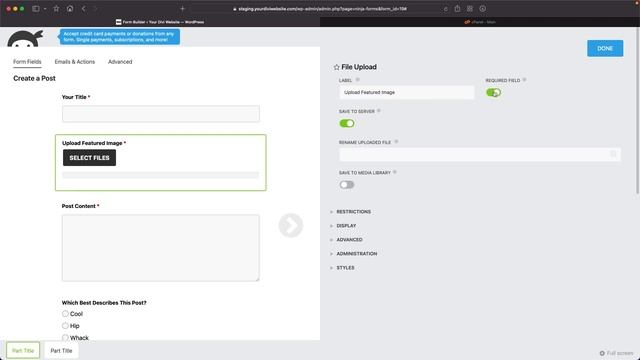The width and height of the screenshot is (640, 360).
Task: Click the Which Best Describes This Post? label
Action: 104,302
